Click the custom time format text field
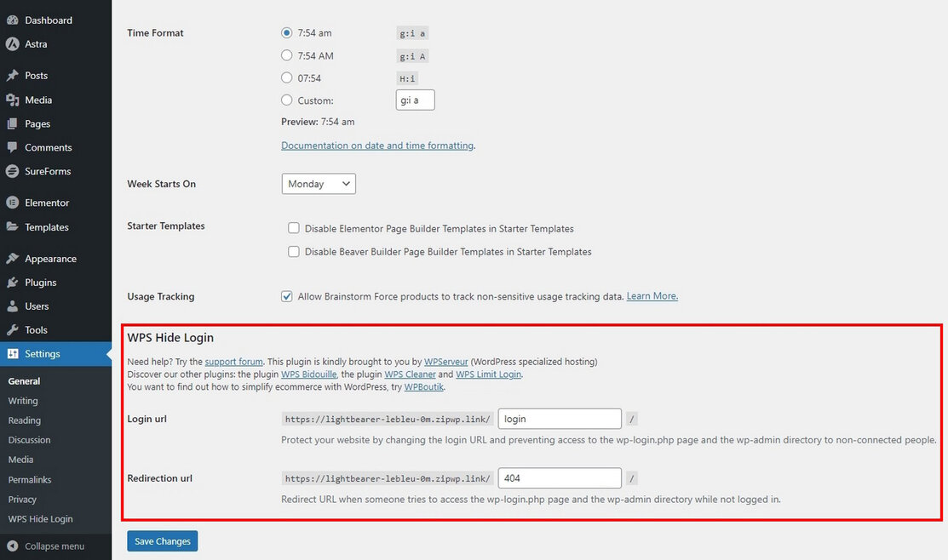This screenshot has height=560, width=948. 416,100
